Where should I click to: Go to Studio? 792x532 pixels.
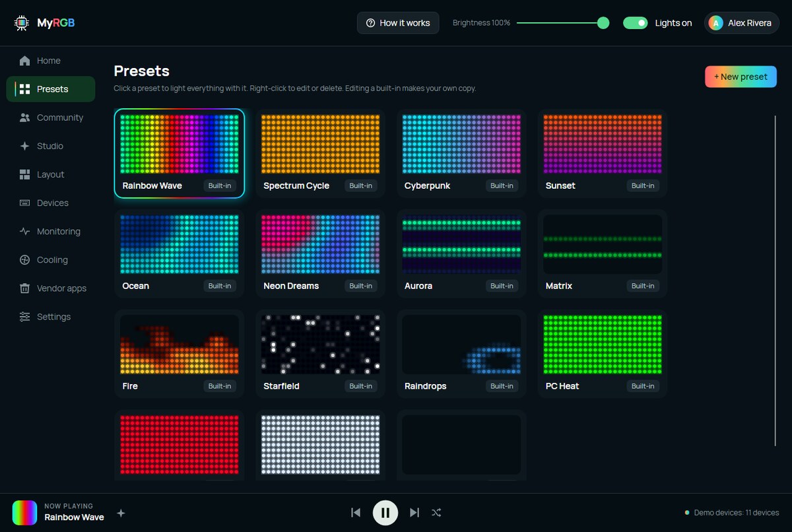coord(51,146)
